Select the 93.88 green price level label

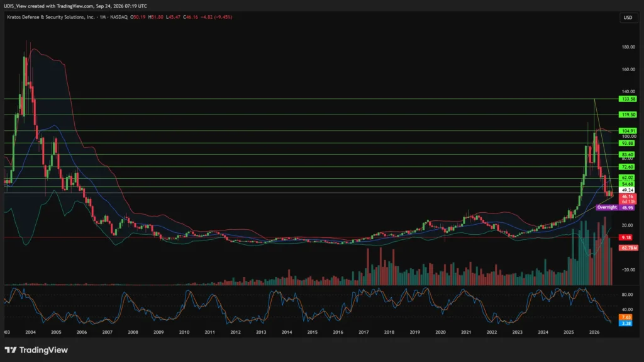627,143
